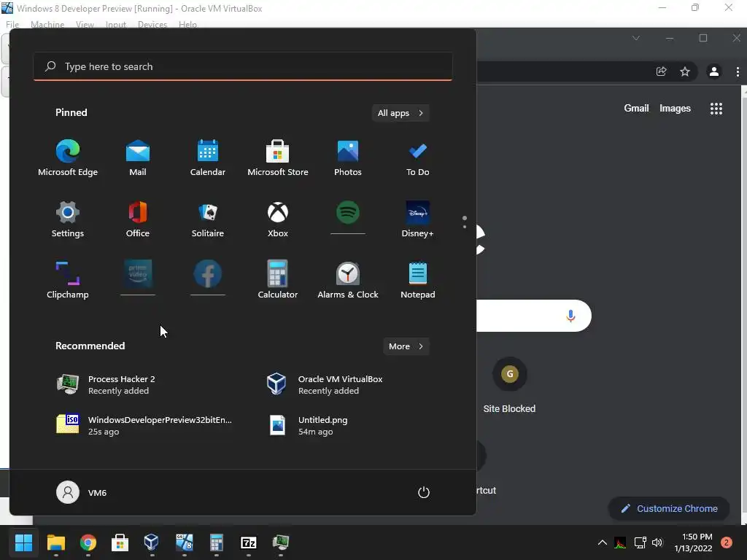Open VM6 user account menu
747x560 pixels.
click(x=82, y=492)
